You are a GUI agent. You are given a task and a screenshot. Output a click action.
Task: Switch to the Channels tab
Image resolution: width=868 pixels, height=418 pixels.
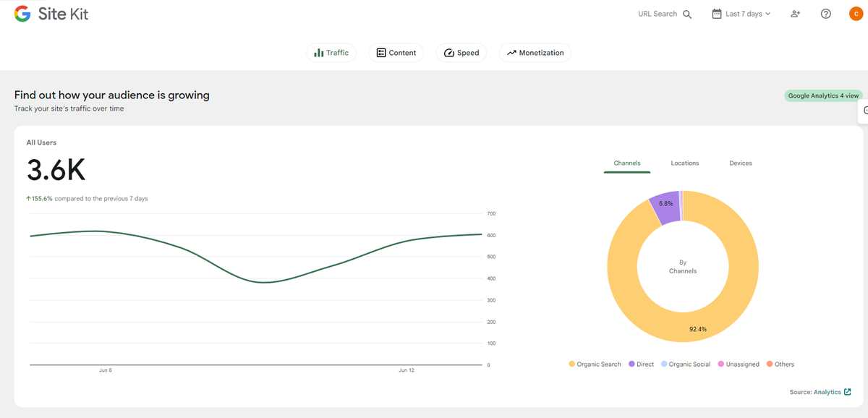[x=627, y=163]
